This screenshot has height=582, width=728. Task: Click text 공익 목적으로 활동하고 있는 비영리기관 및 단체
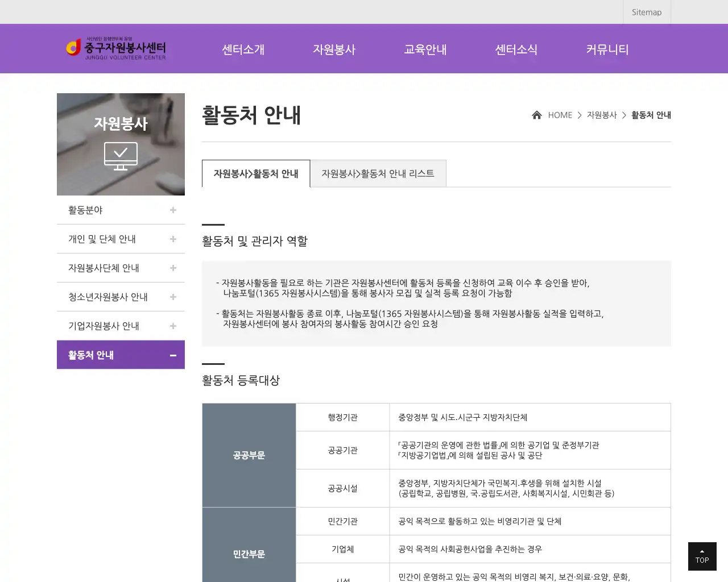[480, 521]
